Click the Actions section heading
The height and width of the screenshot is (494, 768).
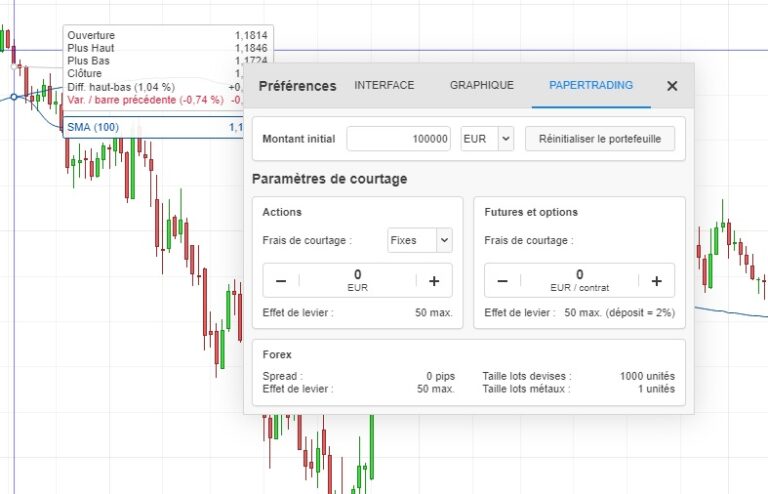282,212
